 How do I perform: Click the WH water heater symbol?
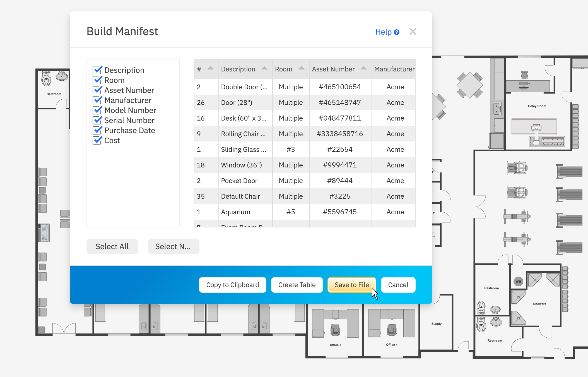coord(518,281)
